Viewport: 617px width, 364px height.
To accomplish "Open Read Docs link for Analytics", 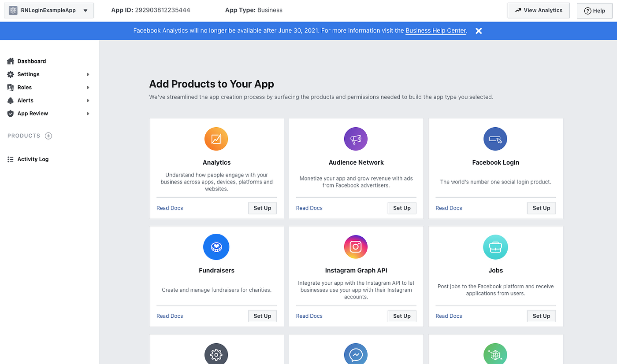I will point(170,208).
